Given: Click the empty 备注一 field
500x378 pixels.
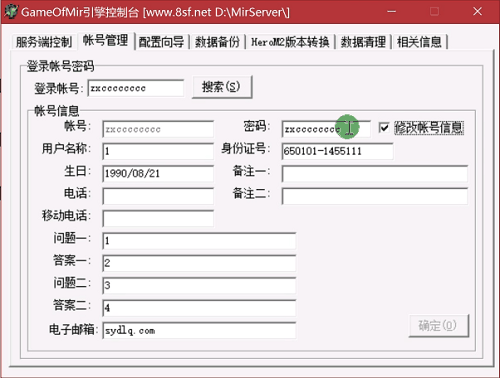Looking at the screenshot, I should [375, 174].
